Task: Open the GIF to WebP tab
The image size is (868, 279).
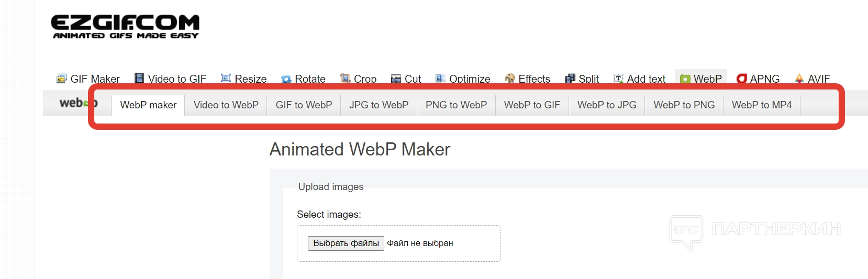Action: click(304, 105)
